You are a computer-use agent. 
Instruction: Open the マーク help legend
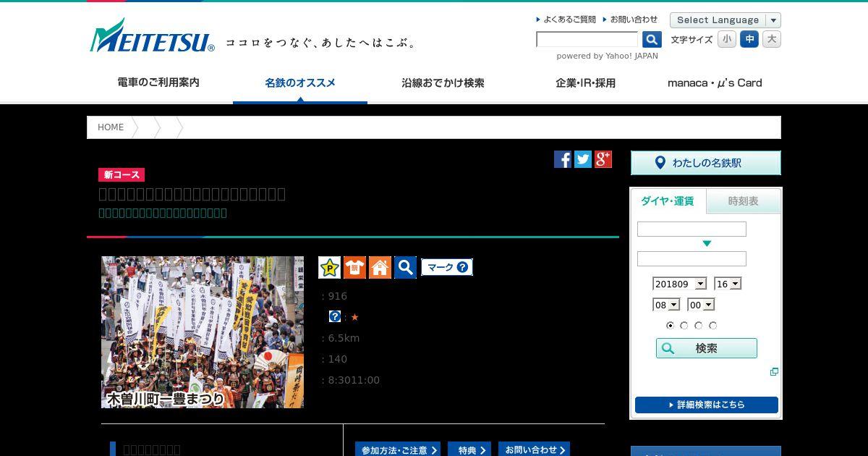[447, 267]
